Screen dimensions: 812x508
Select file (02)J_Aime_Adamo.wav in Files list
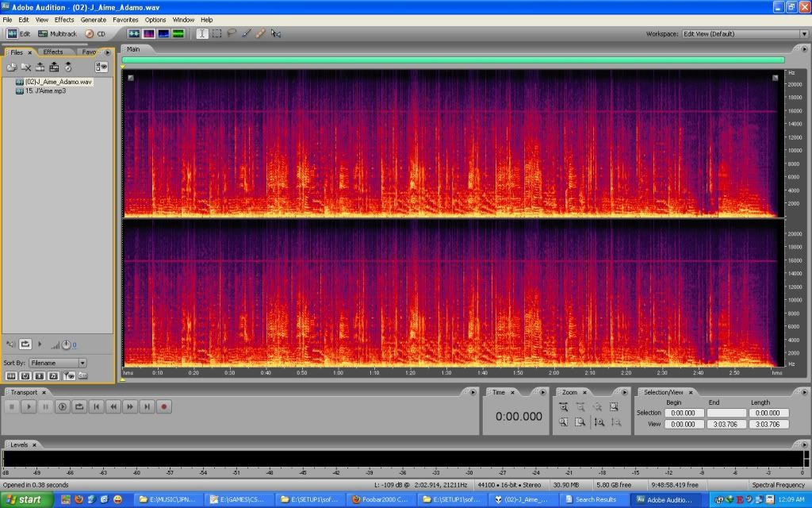[54, 82]
